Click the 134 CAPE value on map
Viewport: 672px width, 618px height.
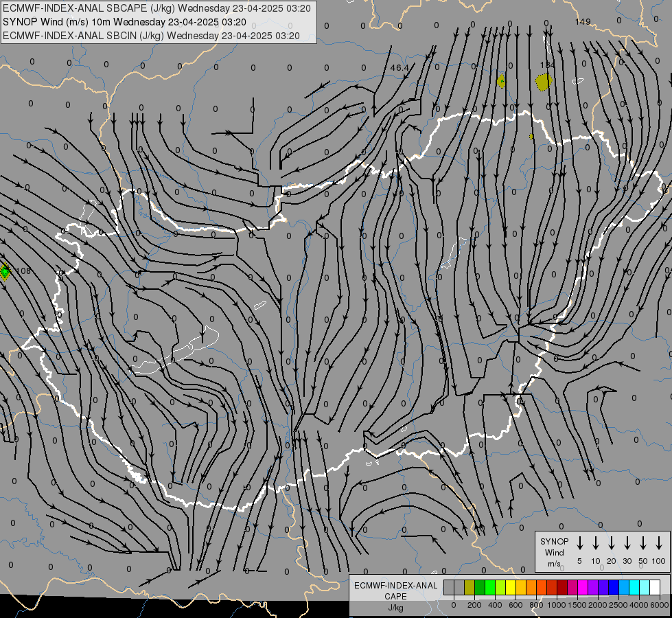pos(547,65)
